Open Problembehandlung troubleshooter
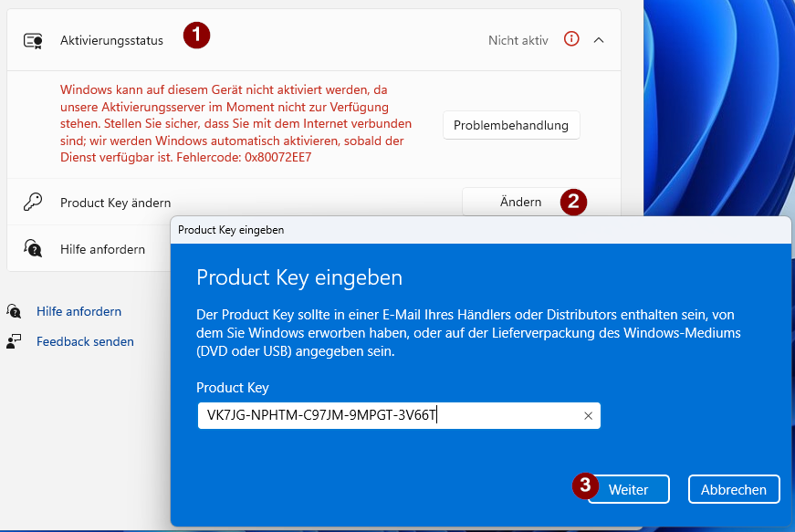The width and height of the screenshot is (795, 532). [x=511, y=125]
